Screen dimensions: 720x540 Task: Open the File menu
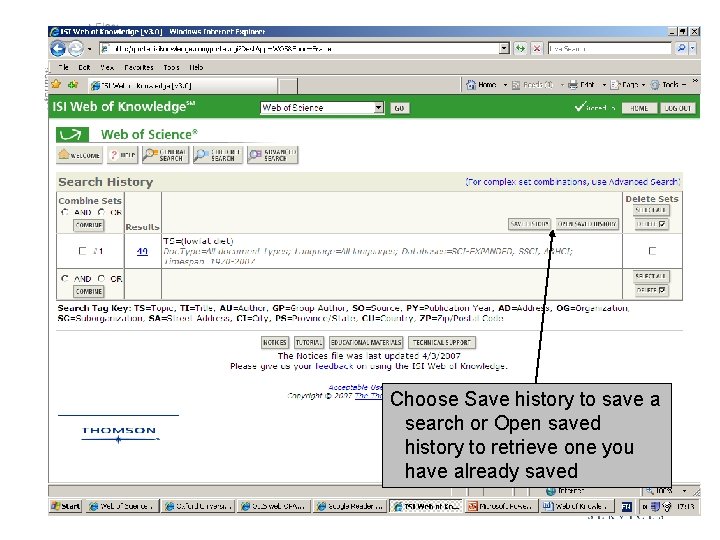(63, 68)
